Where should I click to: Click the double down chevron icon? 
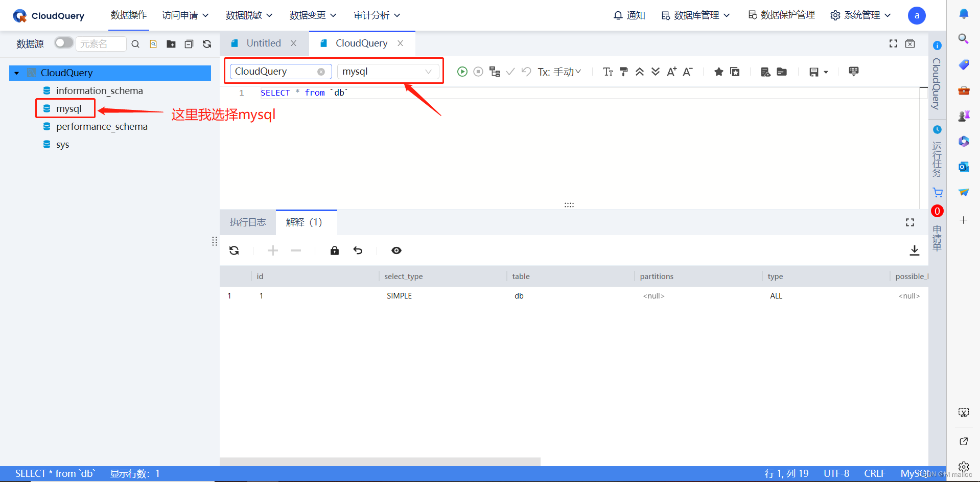(x=656, y=72)
